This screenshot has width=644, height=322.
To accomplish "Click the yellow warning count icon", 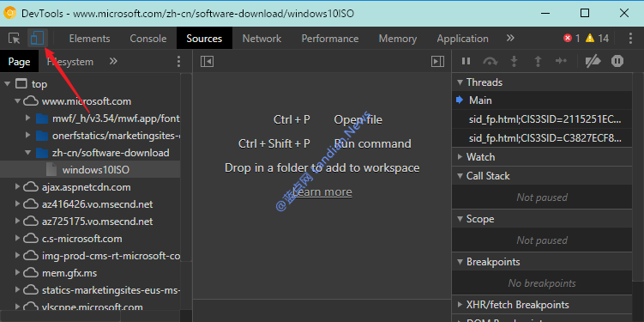I will coord(590,39).
